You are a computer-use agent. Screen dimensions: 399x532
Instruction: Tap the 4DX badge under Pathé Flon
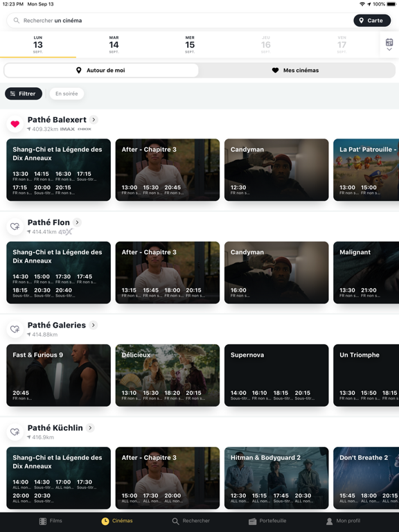[66, 232]
